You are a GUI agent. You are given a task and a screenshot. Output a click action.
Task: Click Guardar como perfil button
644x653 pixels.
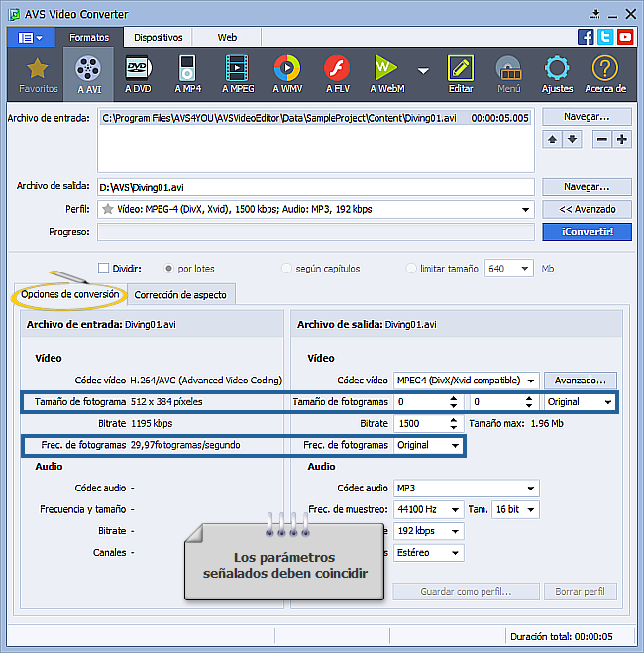tap(466, 591)
